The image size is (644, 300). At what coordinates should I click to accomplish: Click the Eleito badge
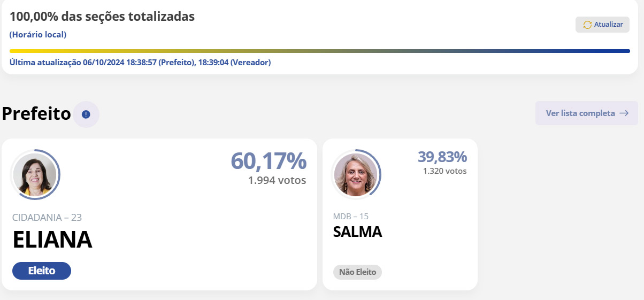(42, 271)
